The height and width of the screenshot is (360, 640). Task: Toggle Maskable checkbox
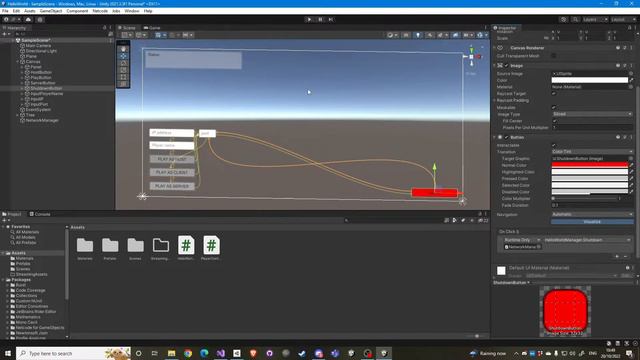click(x=554, y=107)
